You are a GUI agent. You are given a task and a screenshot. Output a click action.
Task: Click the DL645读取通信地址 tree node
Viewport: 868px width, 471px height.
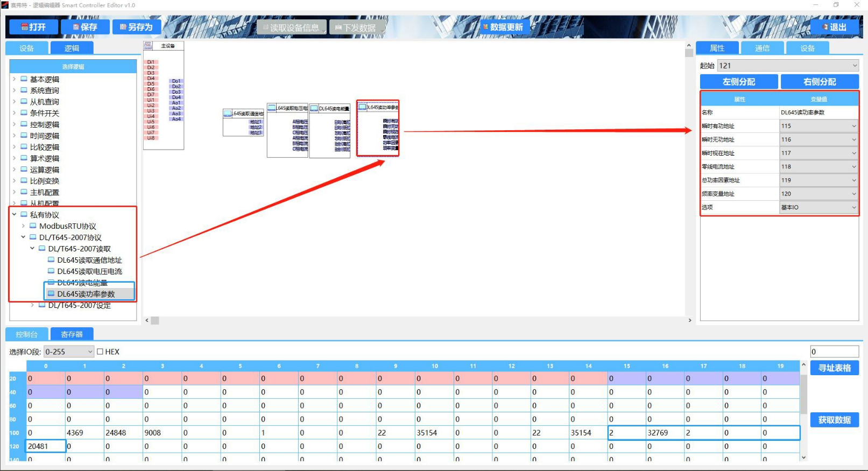pos(89,260)
